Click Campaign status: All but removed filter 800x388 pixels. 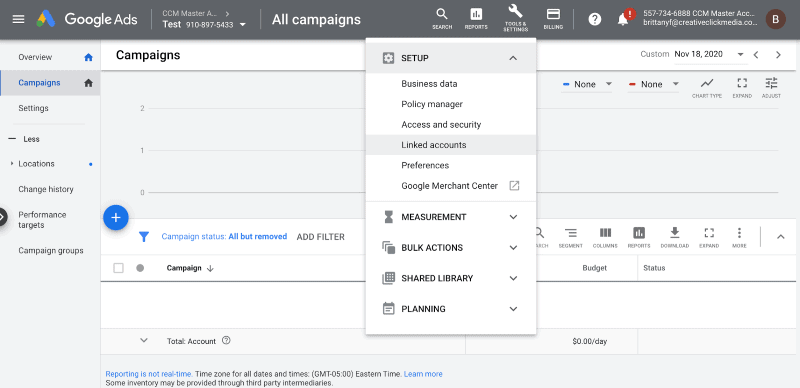(224, 237)
